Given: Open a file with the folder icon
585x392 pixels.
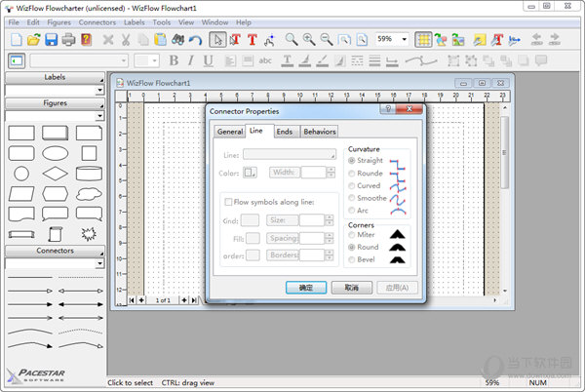Looking at the screenshot, I should [x=33, y=39].
